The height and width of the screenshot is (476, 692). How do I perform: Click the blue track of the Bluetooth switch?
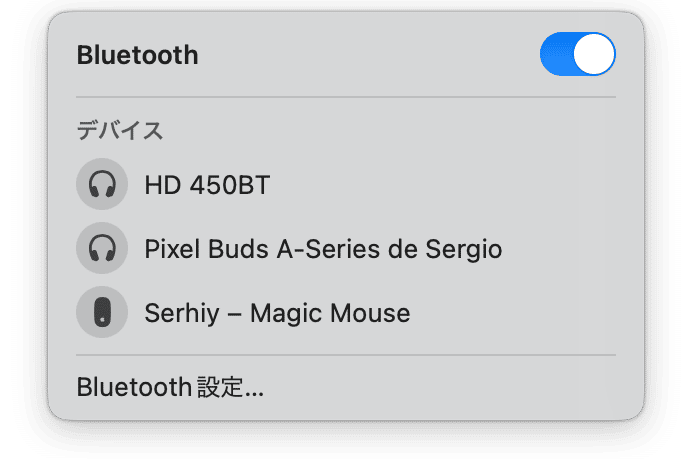pos(556,54)
